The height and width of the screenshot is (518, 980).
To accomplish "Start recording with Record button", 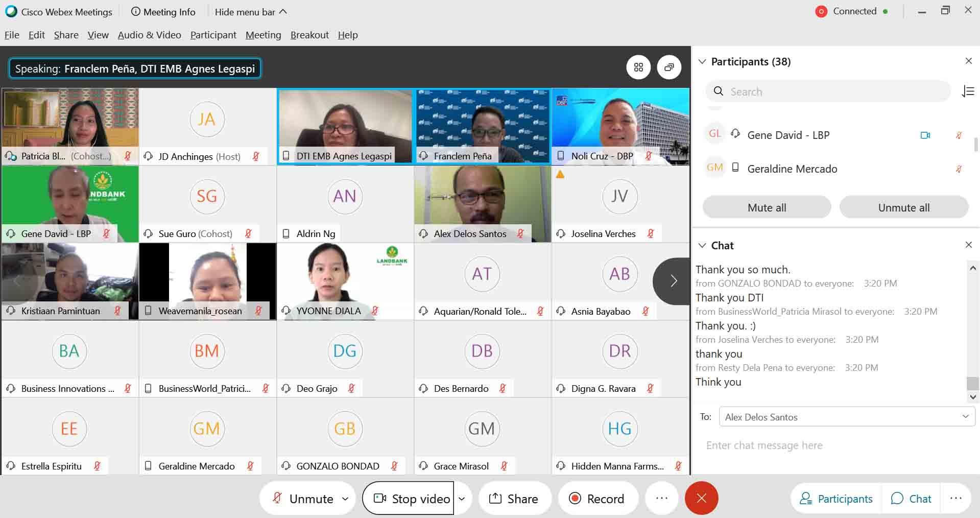I will pyautogui.click(x=597, y=498).
